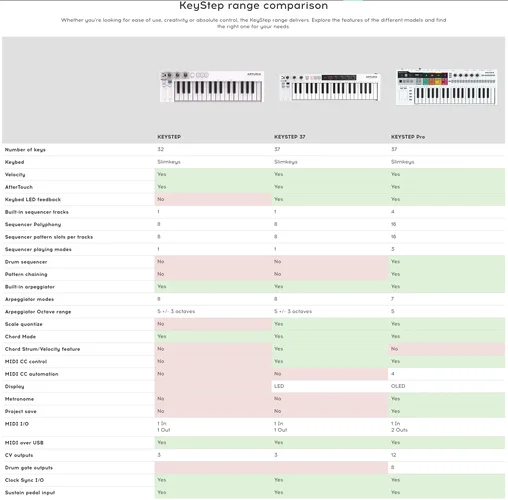Click the 'Velocity' row label
This screenshot has width=508, height=500.
click(15, 175)
